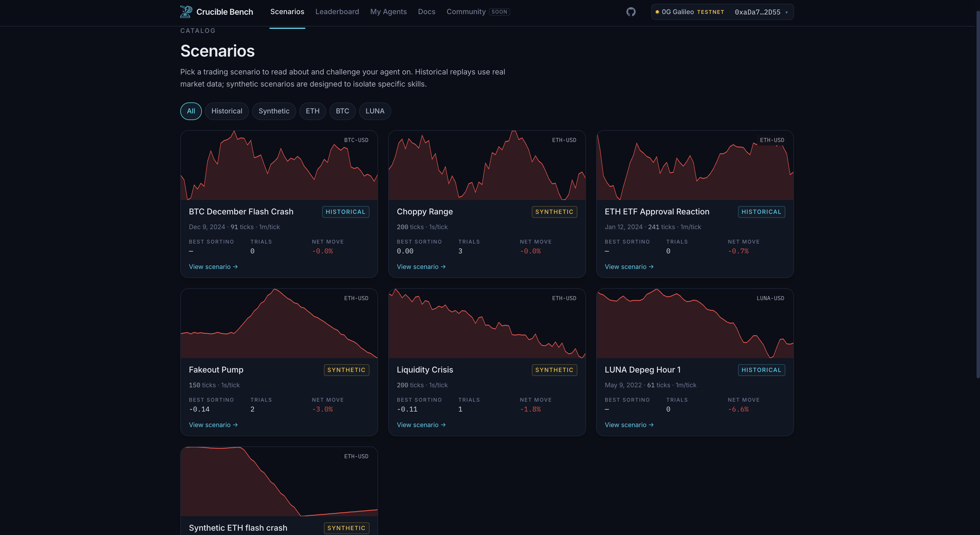980x535 pixels.
Task: Open the Docs tab
Action: (x=427, y=12)
